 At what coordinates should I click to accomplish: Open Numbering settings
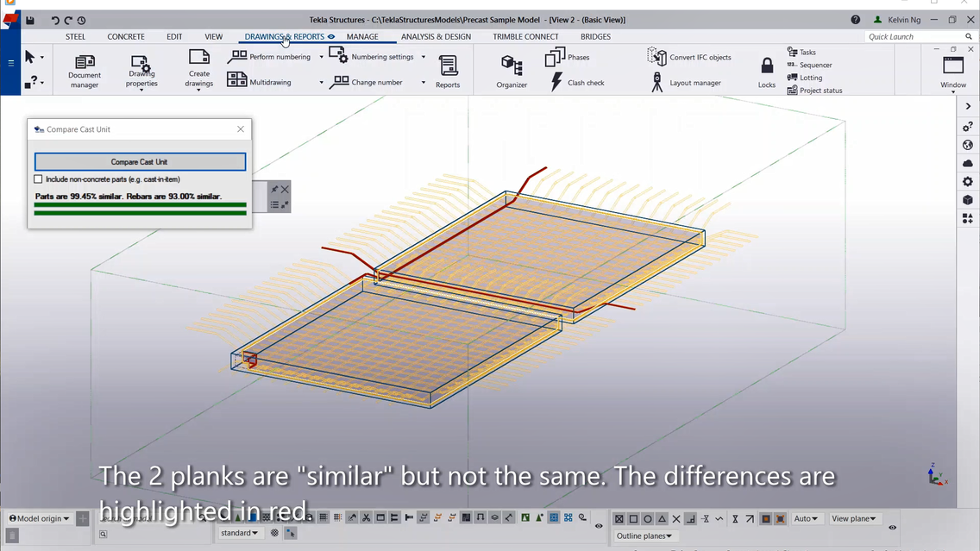(371, 57)
